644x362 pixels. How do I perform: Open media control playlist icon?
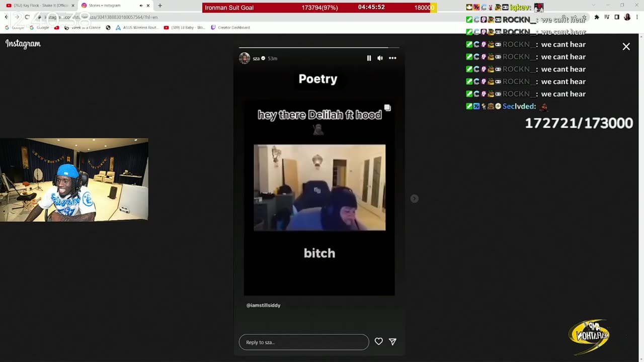pyautogui.click(x=607, y=17)
